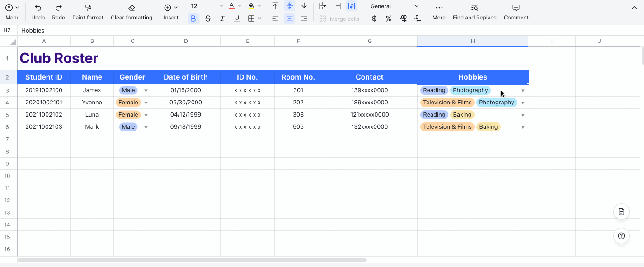Toggle italic formatting

[x=222, y=19]
